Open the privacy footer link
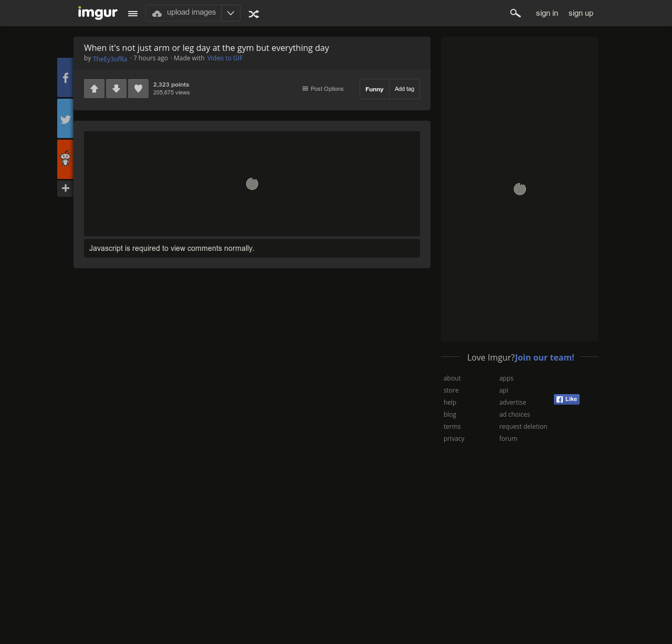This screenshot has height=644, width=672. [x=454, y=439]
